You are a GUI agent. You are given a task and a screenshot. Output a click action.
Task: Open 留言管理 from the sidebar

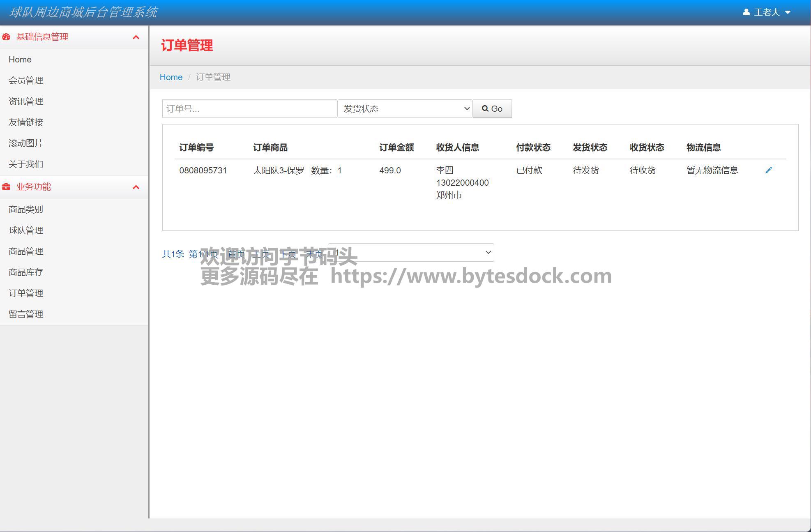pyautogui.click(x=26, y=314)
